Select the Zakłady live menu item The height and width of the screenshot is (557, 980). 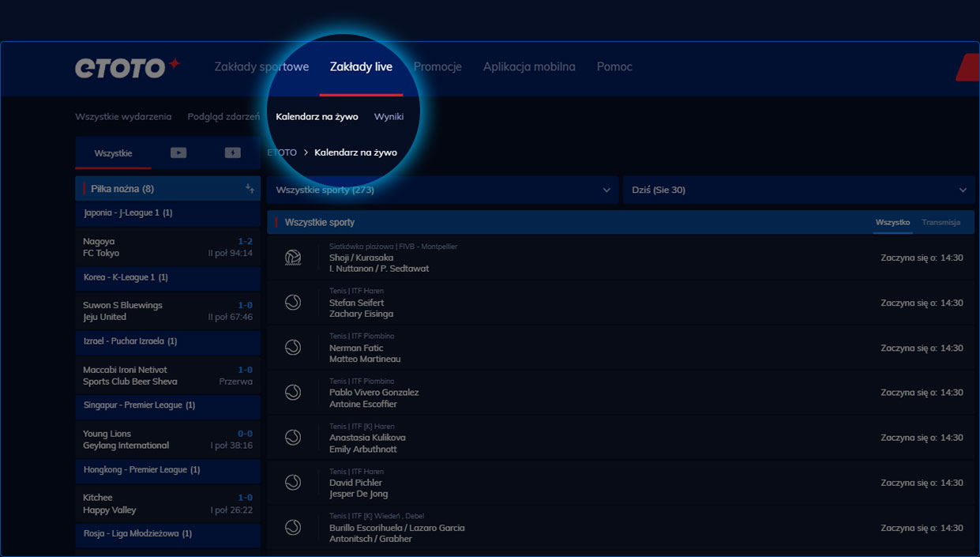361,67
